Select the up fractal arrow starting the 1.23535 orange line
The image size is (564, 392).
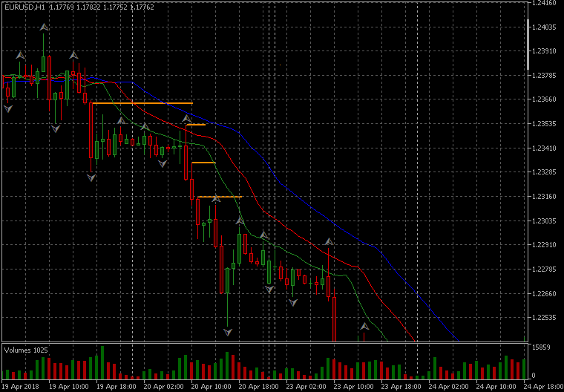pyautogui.click(x=187, y=119)
